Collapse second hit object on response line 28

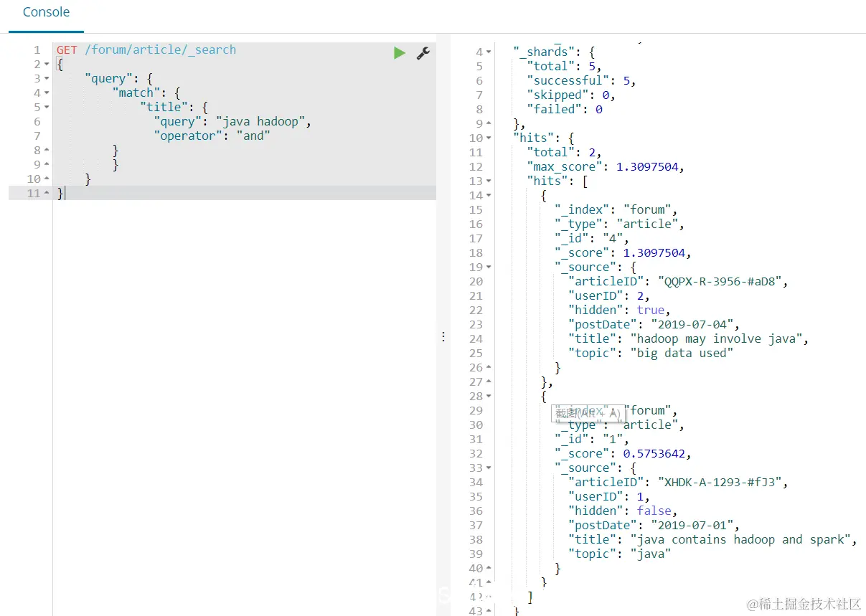pos(489,397)
